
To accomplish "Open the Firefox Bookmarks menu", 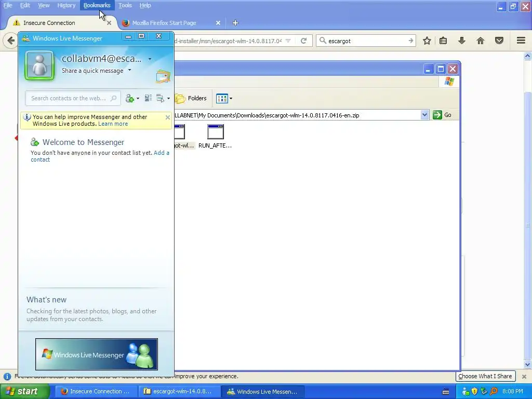I will point(97,5).
